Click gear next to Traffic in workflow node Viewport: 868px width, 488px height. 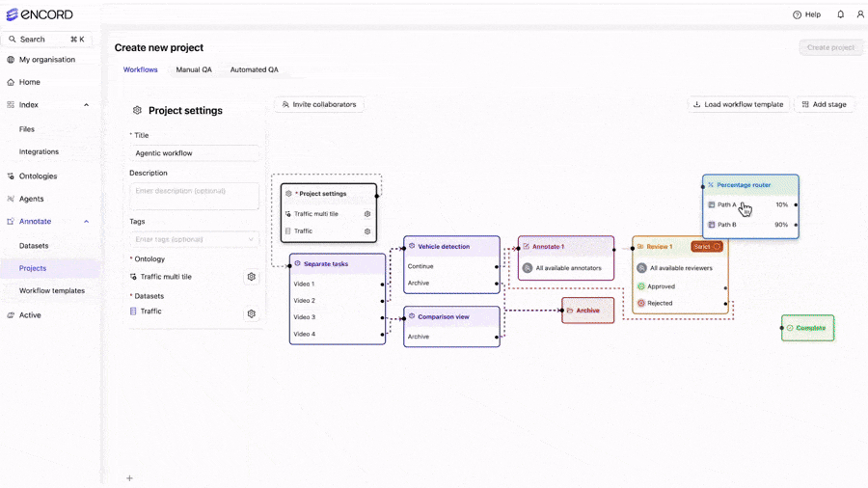367,231
